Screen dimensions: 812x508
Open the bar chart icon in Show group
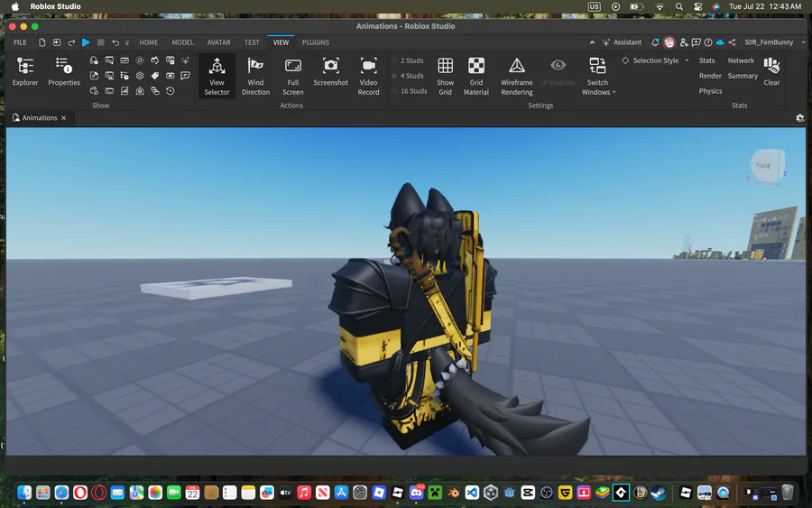125,90
